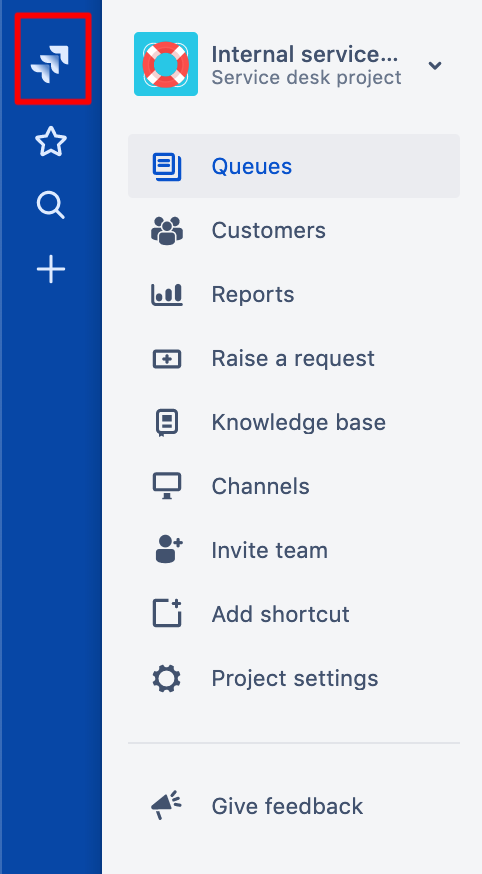482x874 pixels.
Task: Click the Reports bar chart icon
Action: pos(167,294)
